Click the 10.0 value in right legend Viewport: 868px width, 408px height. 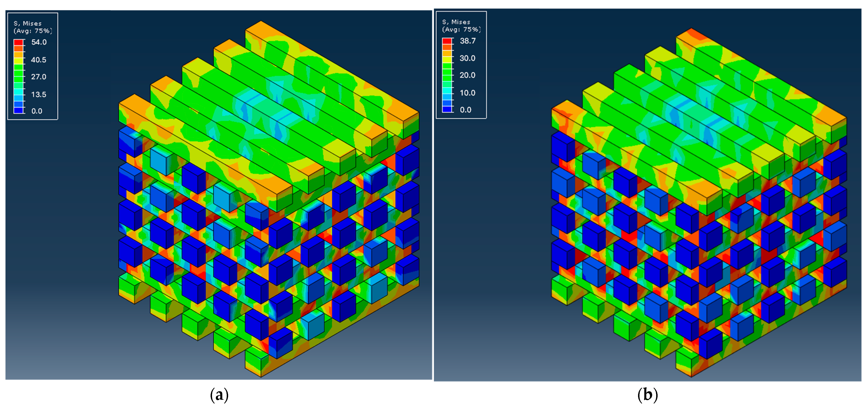[467, 93]
